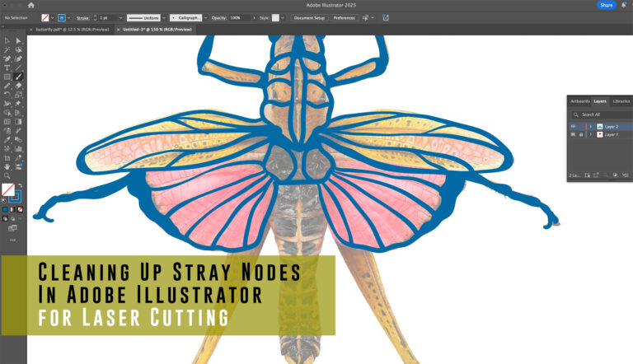The image size is (633, 364).
Task: Select the Type tool
Action: (x=7, y=68)
